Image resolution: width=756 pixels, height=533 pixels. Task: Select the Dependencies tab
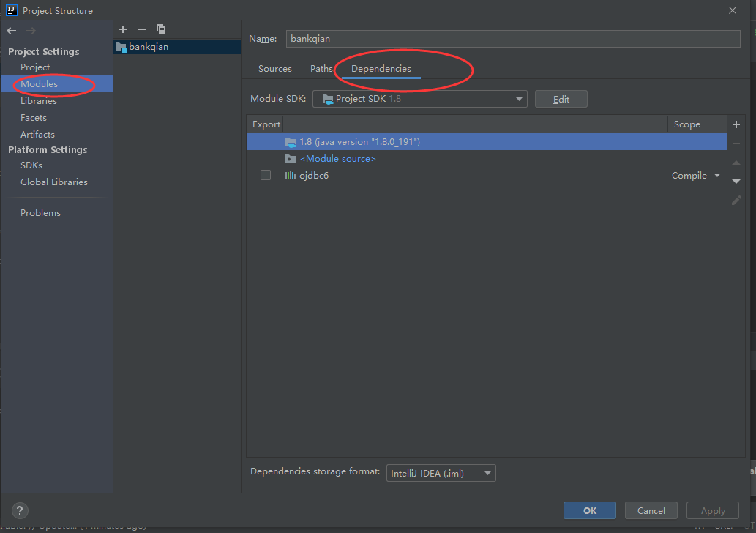click(x=381, y=69)
